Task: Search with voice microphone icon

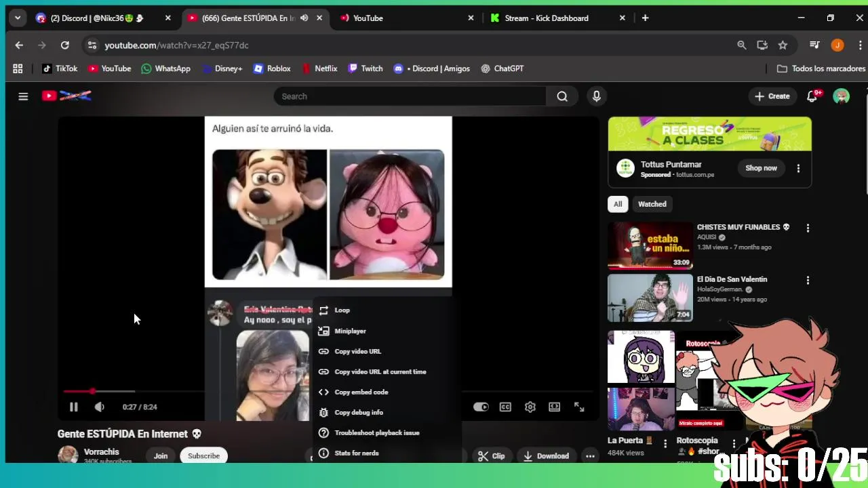Action: (x=597, y=96)
